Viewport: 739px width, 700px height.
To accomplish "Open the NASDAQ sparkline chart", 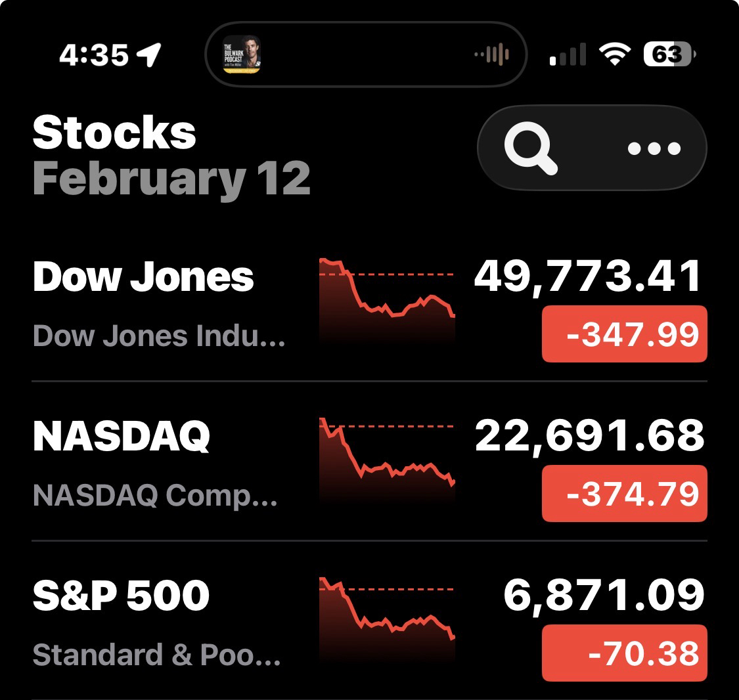I will point(387,458).
